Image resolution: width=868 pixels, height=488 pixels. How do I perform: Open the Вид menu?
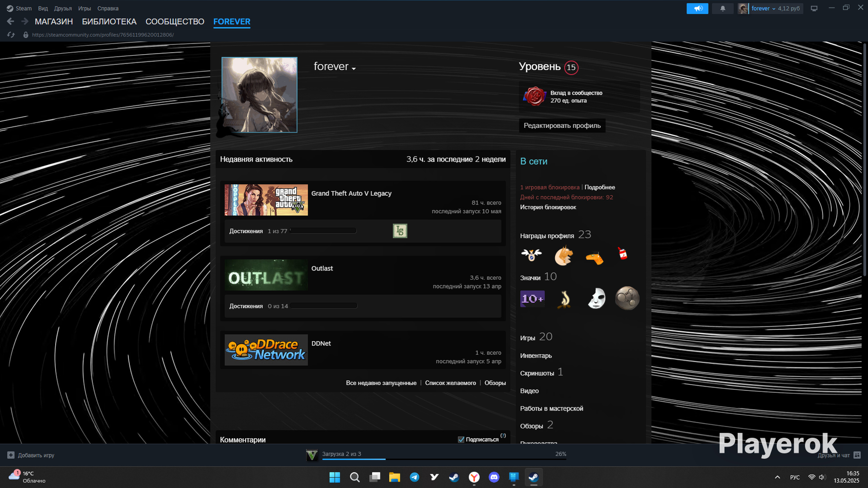coord(43,8)
